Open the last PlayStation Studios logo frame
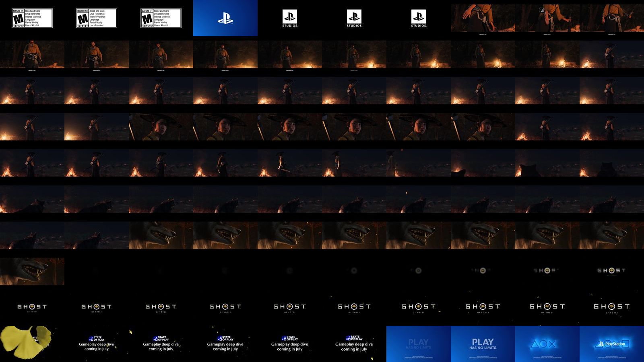The height and width of the screenshot is (362, 644). 419,18
